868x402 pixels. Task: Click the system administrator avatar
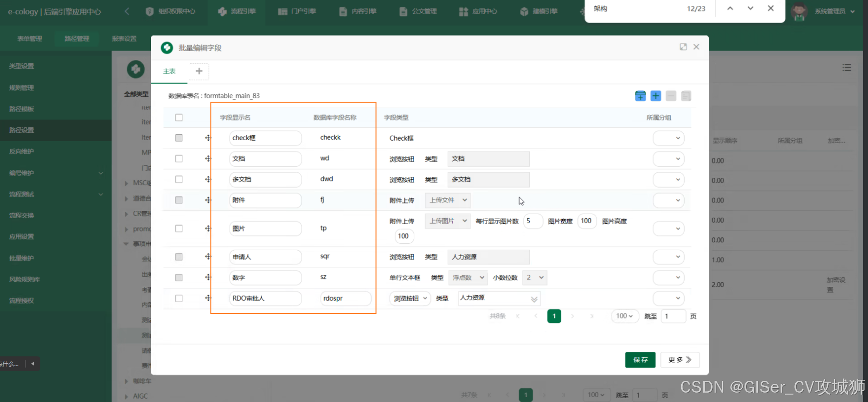point(799,11)
